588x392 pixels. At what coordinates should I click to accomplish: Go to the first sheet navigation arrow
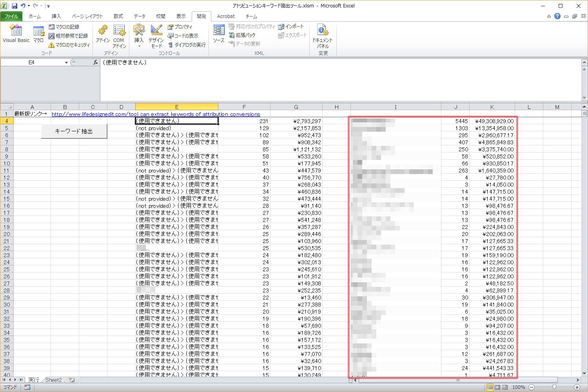(4, 380)
